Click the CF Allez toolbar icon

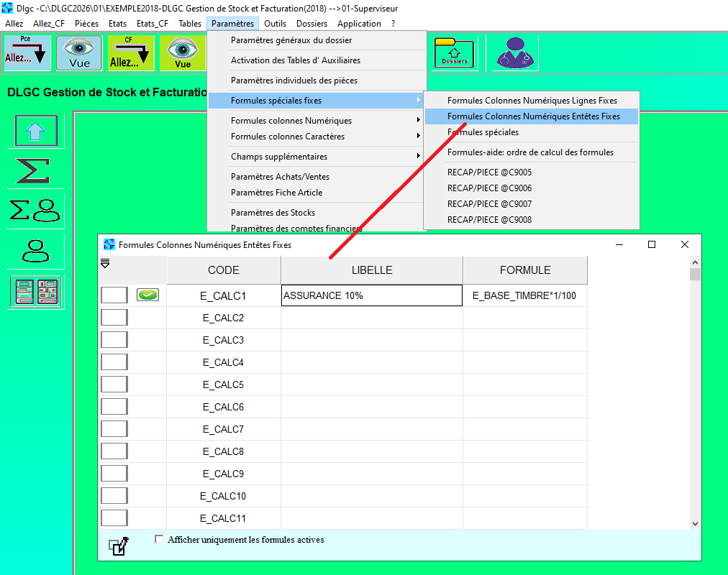(x=131, y=53)
